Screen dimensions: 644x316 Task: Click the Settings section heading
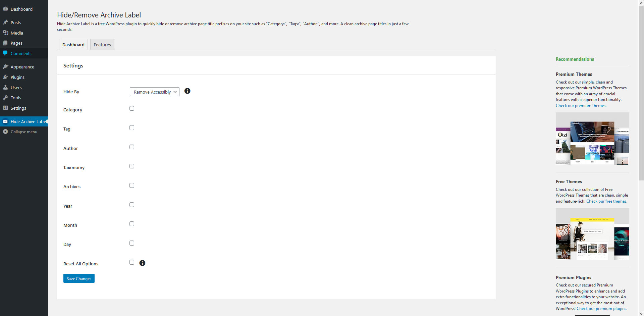[x=73, y=66]
